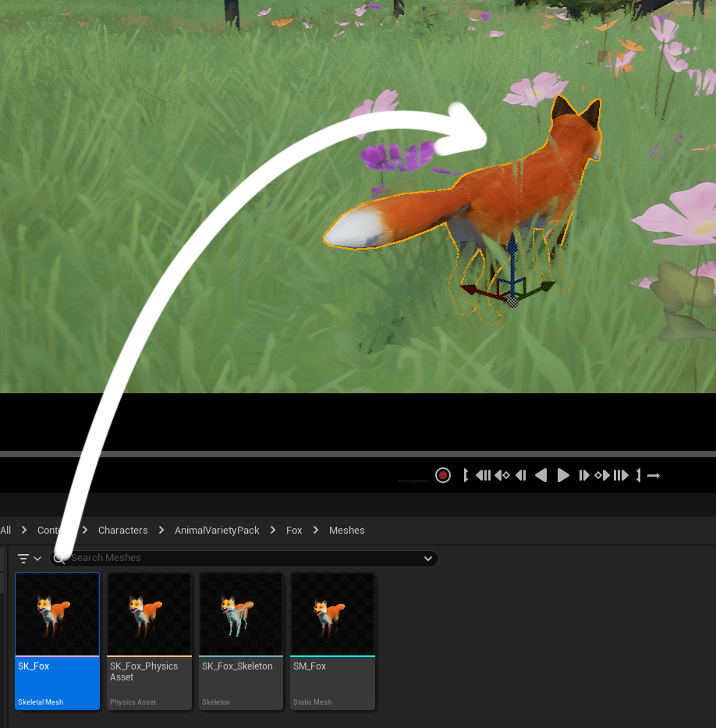Go to the Meshes breadcrumb entry

click(x=346, y=530)
